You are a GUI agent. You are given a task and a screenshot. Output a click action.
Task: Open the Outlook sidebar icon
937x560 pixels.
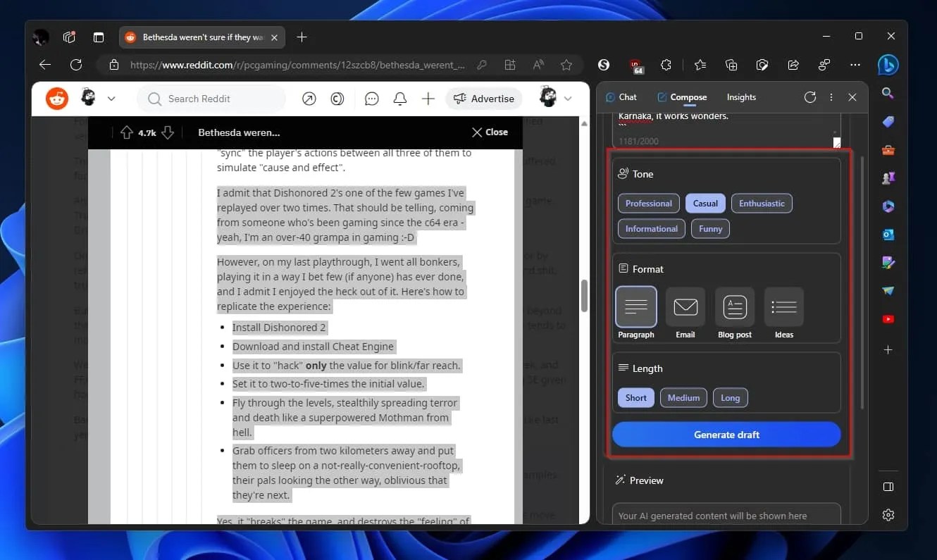(x=888, y=234)
